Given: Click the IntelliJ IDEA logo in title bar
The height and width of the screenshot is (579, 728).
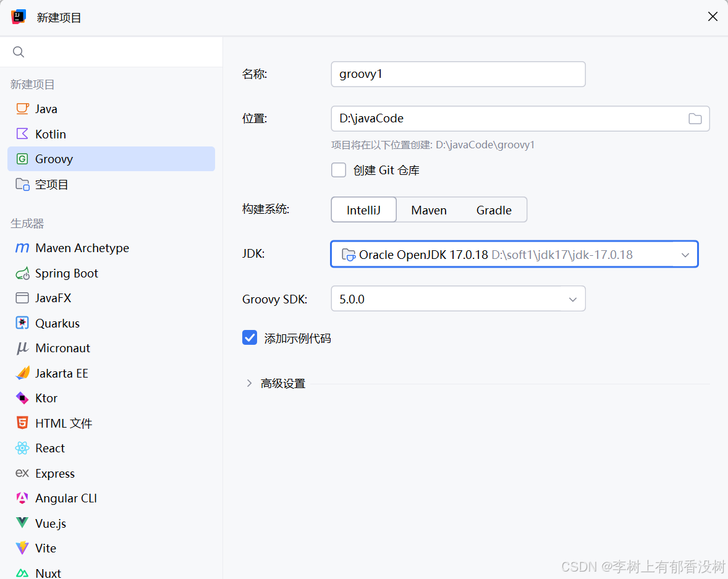Looking at the screenshot, I should coord(19,17).
